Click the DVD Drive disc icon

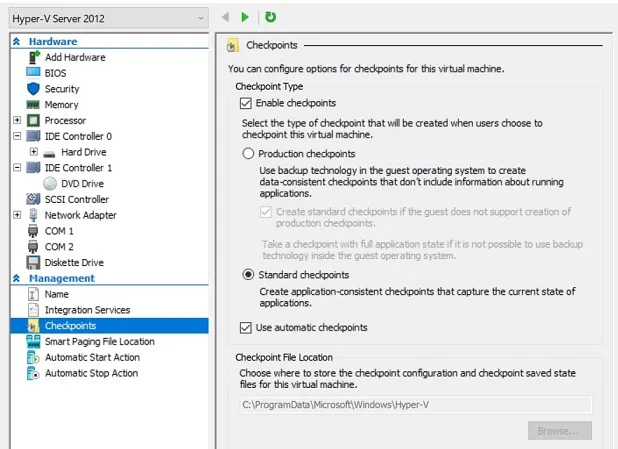coord(51,184)
